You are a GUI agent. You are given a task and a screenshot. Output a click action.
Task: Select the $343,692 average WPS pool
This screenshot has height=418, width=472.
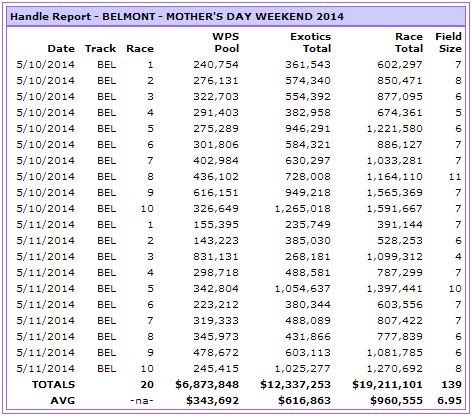212,401
